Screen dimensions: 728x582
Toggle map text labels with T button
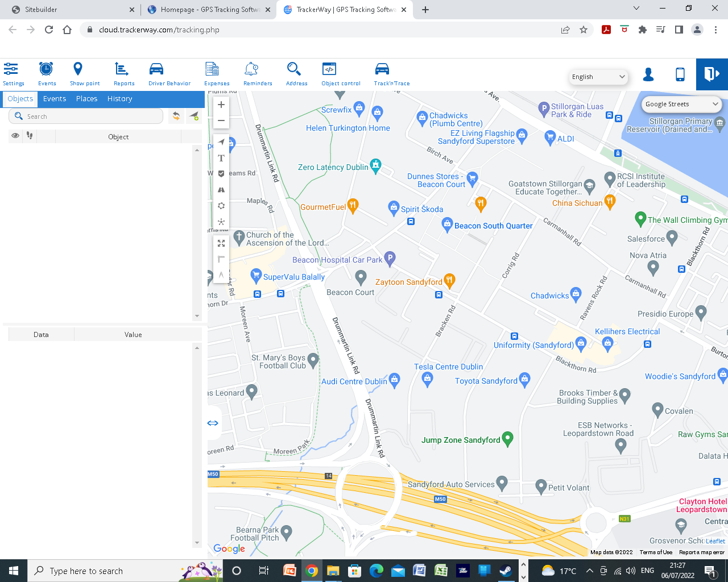221,158
